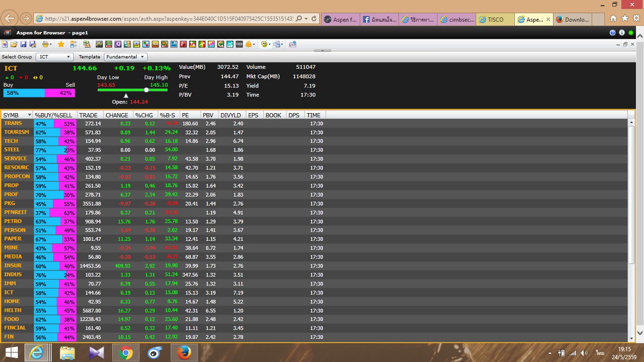Sort by the %BUY/%SELL column header
644x362 pixels.
(55, 115)
